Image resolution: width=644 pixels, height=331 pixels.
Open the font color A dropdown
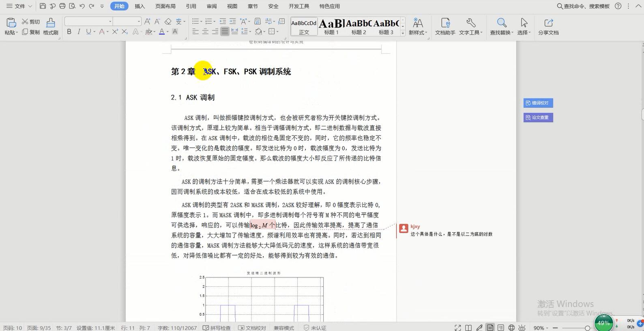pyautogui.click(x=167, y=32)
